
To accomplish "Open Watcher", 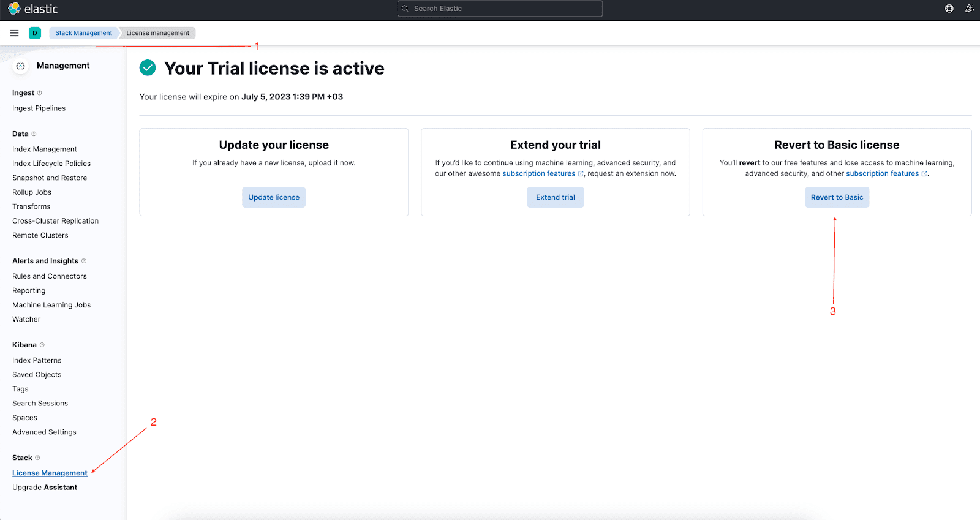I will coord(26,320).
